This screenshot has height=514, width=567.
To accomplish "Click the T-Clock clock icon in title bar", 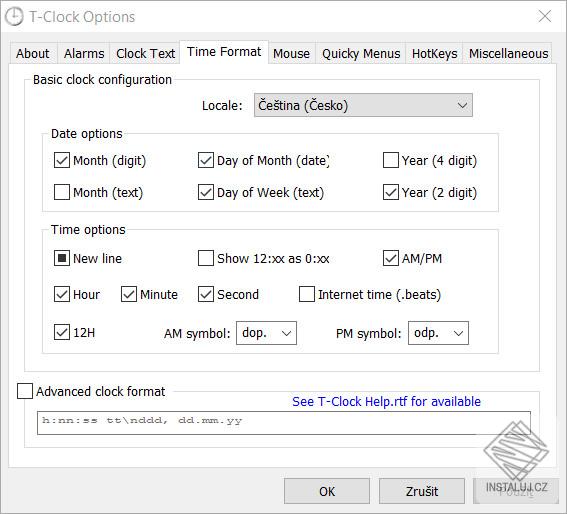I will [x=14, y=17].
